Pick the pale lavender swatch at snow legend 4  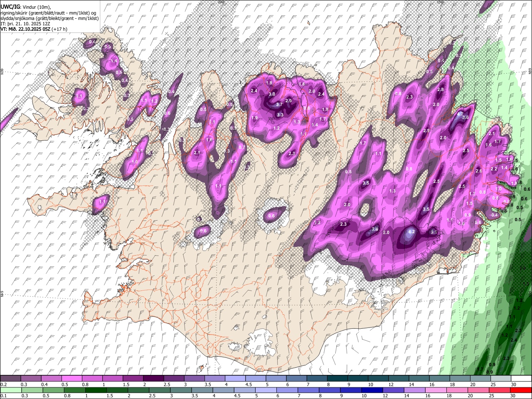coord(236,379)
